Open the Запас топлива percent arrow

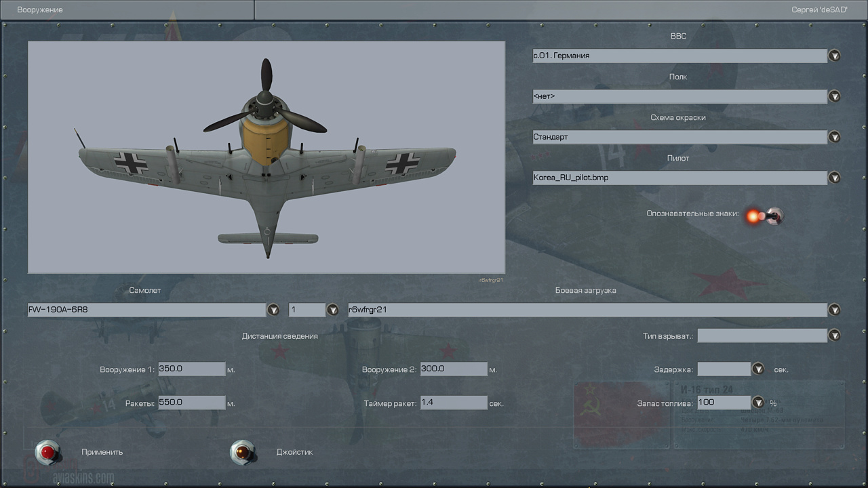tap(758, 403)
